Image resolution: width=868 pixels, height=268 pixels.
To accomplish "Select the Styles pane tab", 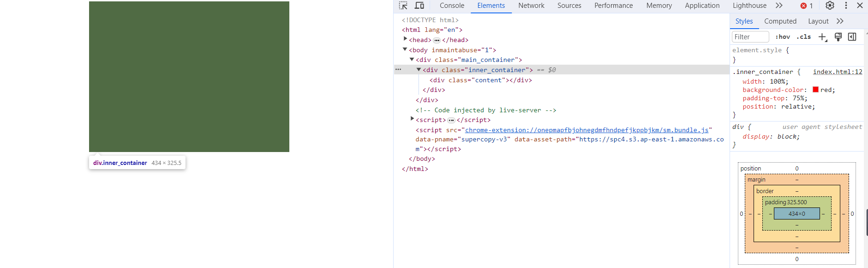I will tap(744, 21).
